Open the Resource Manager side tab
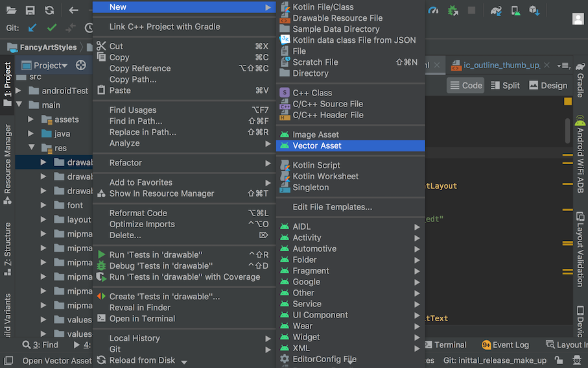 8,164
